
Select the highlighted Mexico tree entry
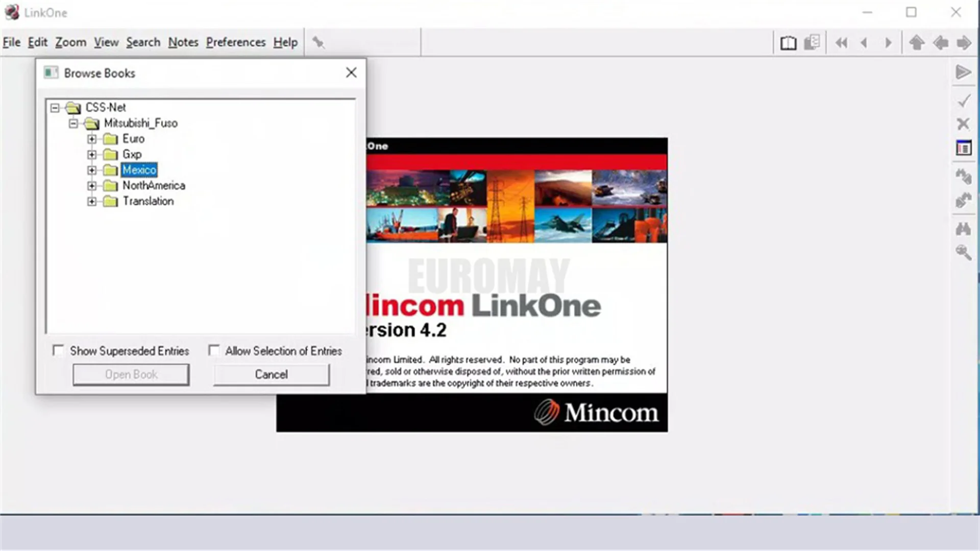pos(139,170)
